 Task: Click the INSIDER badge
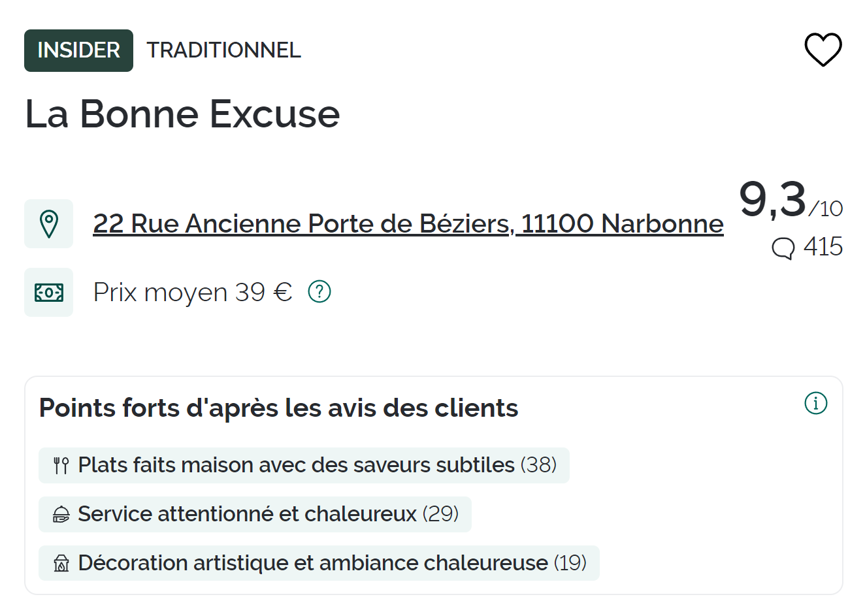78,50
